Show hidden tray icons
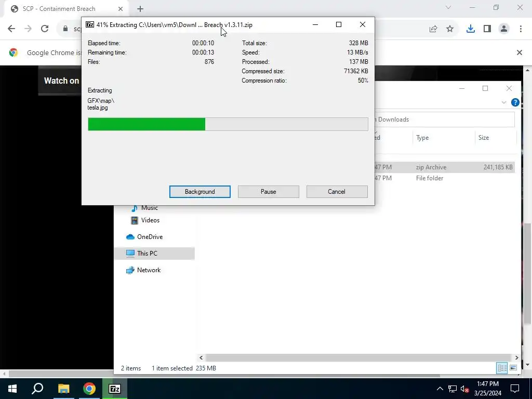Viewport: 532px width, 399px height. 440,389
